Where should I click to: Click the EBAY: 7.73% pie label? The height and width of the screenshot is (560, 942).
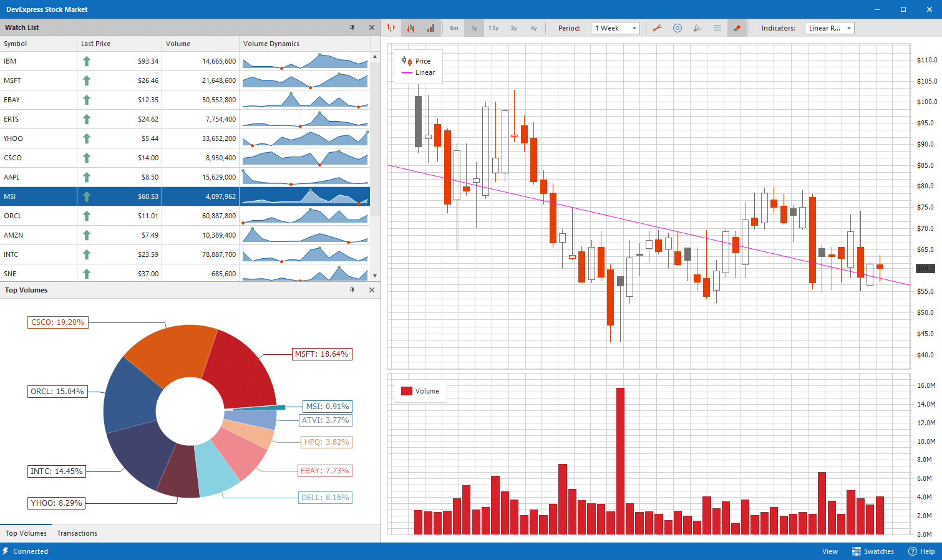click(325, 471)
